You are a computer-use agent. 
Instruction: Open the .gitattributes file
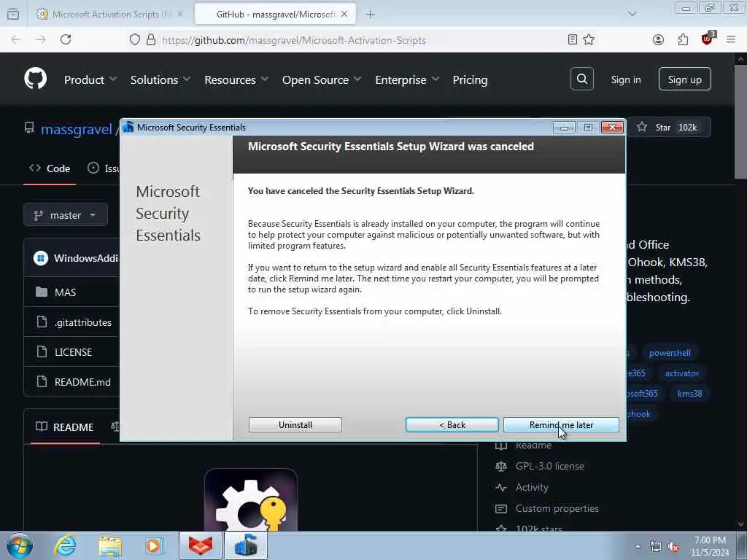pyautogui.click(x=83, y=322)
